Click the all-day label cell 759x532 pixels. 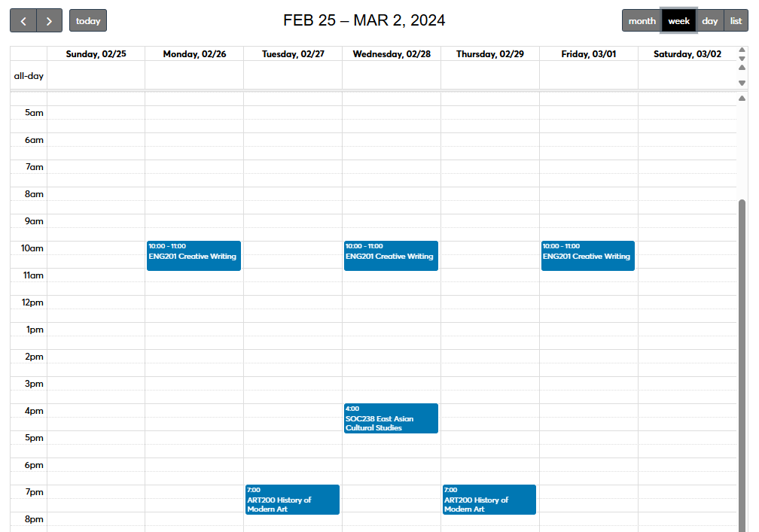coord(29,76)
